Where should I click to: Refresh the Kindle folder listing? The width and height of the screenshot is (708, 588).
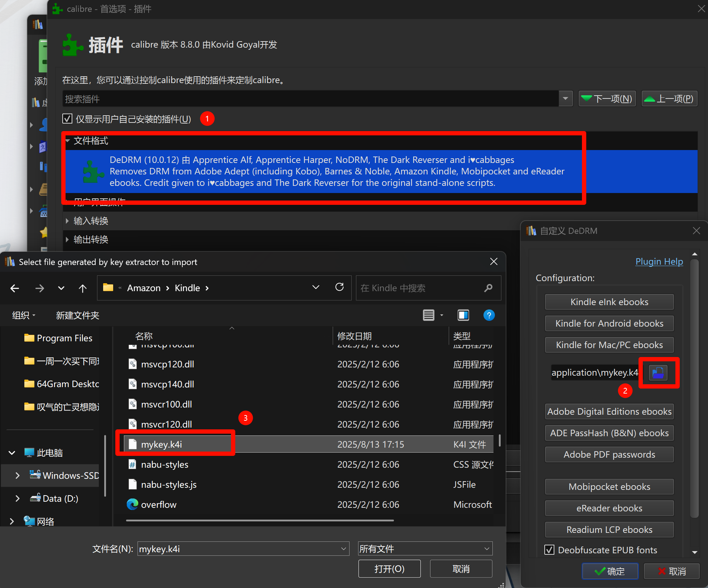[339, 287]
